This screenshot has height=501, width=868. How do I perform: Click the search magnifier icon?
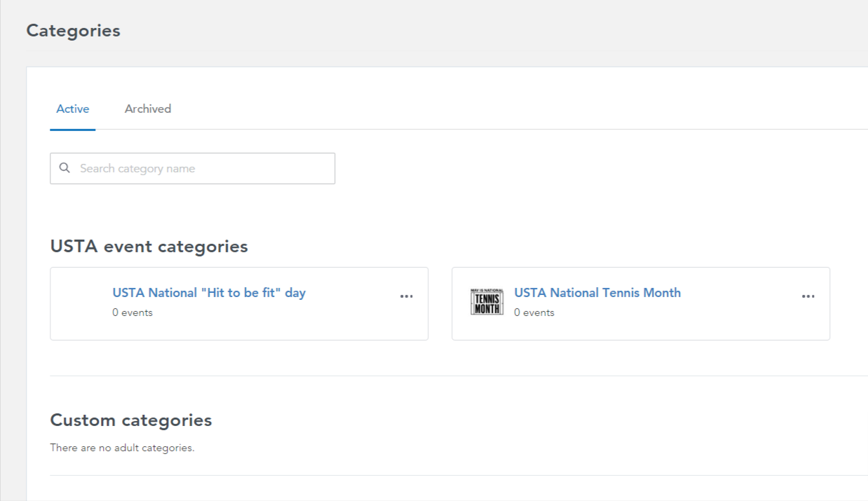tap(65, 168)
